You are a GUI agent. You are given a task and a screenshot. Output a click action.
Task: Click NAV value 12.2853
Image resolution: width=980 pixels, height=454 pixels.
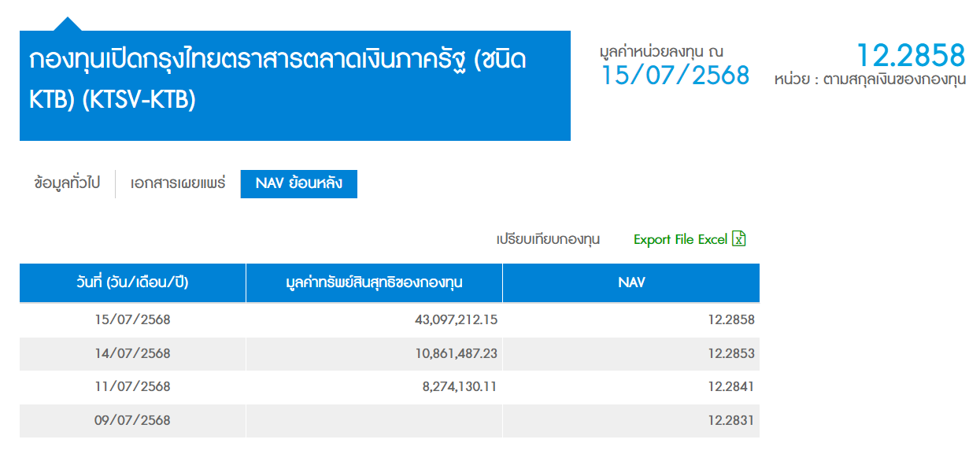point(730,354)
